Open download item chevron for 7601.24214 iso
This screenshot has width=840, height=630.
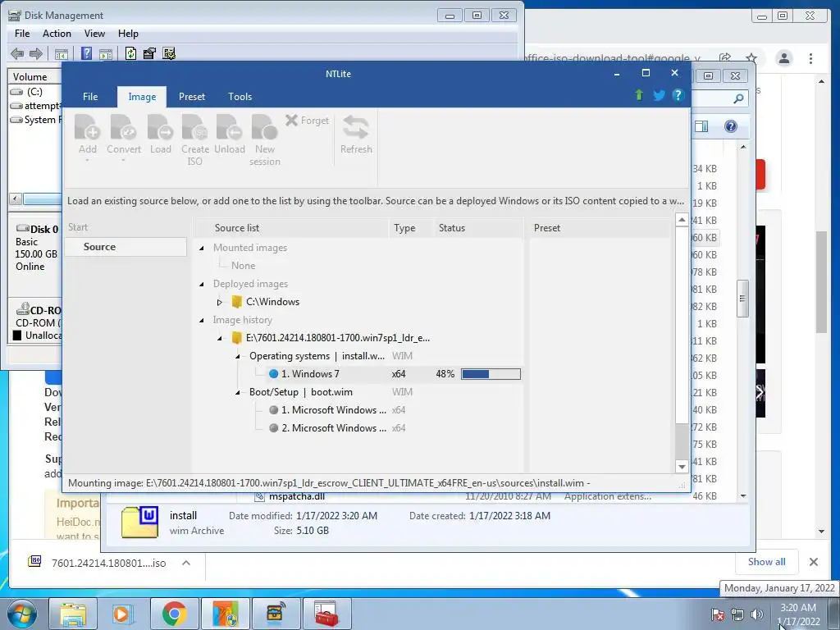click(x=186, y=563)
